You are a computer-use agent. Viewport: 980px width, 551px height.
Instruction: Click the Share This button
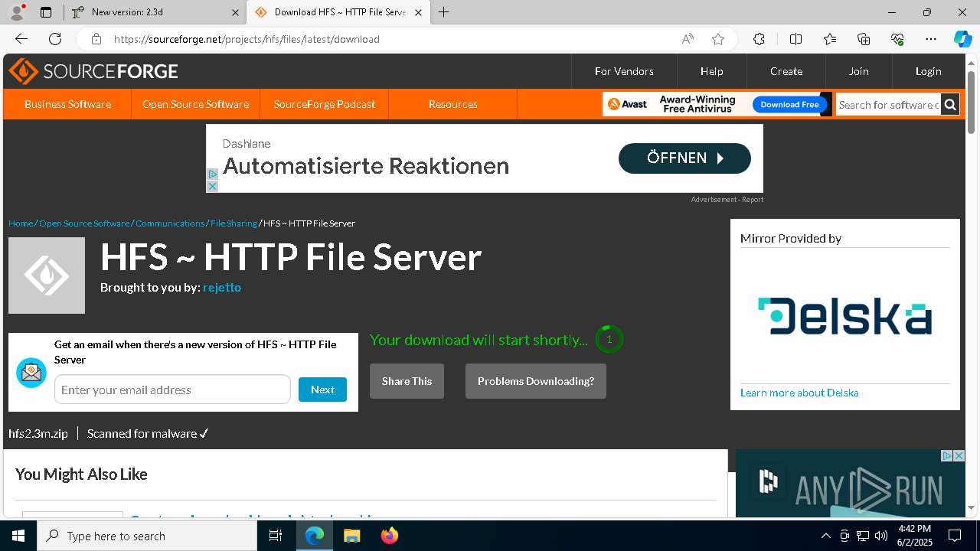coord(407,381)
